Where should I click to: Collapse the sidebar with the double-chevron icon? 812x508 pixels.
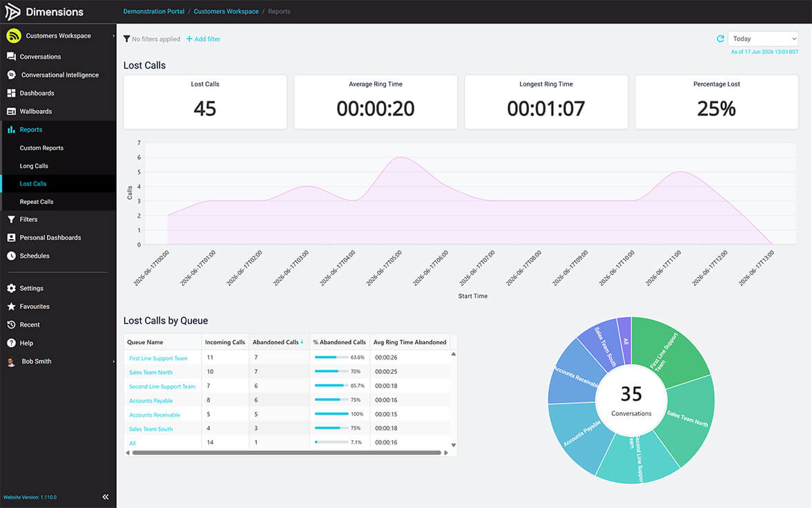106,496
